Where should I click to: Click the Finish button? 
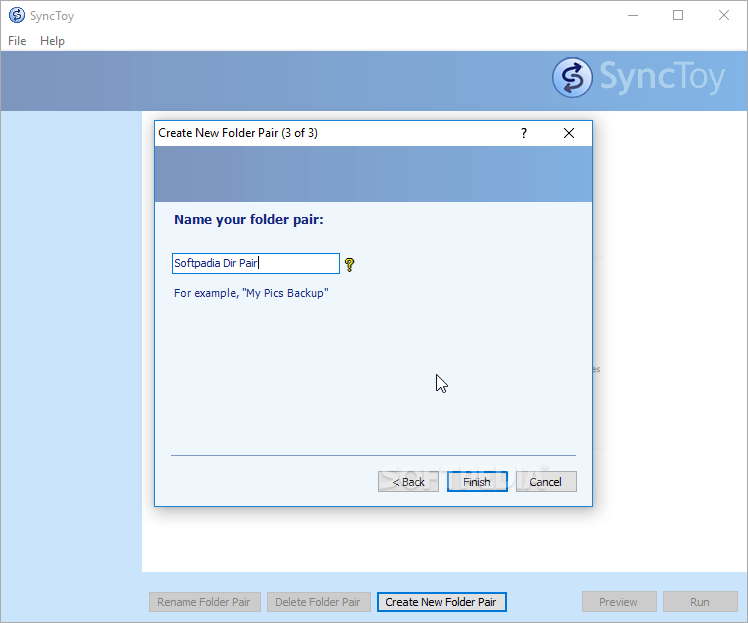pos(477,481)
